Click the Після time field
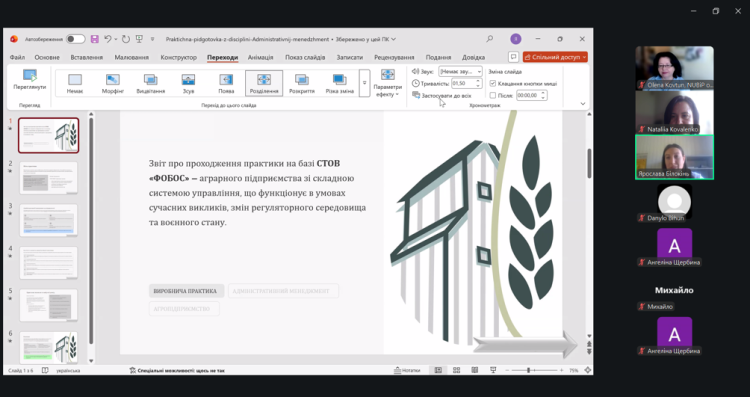This screenshot has height=397, width=750. pos(528,96)
